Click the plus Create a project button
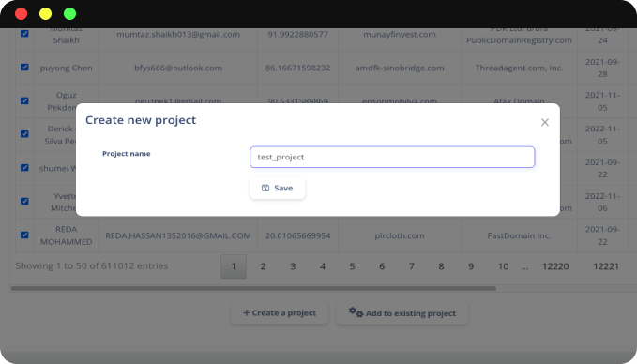 tap(280, 312)
